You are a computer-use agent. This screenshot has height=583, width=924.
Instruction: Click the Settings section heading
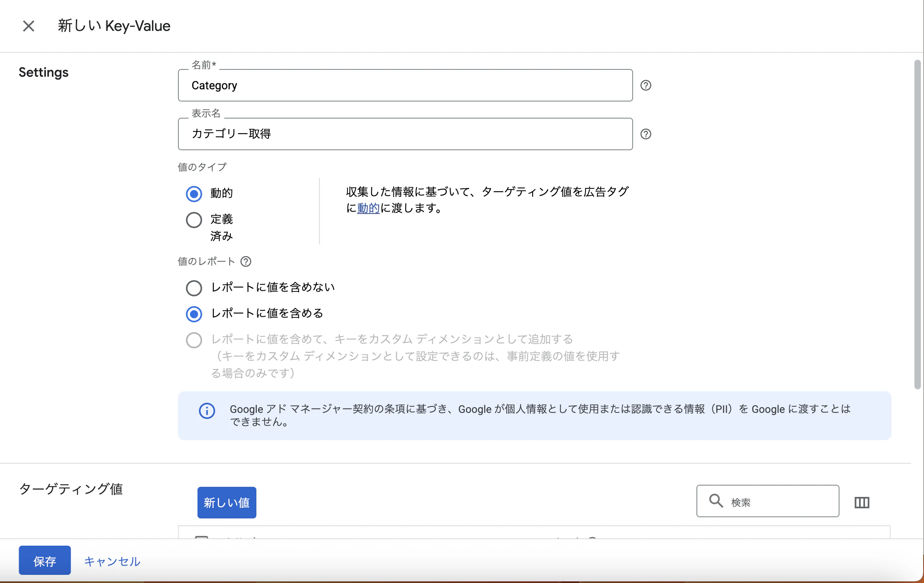tap(43, 72)
